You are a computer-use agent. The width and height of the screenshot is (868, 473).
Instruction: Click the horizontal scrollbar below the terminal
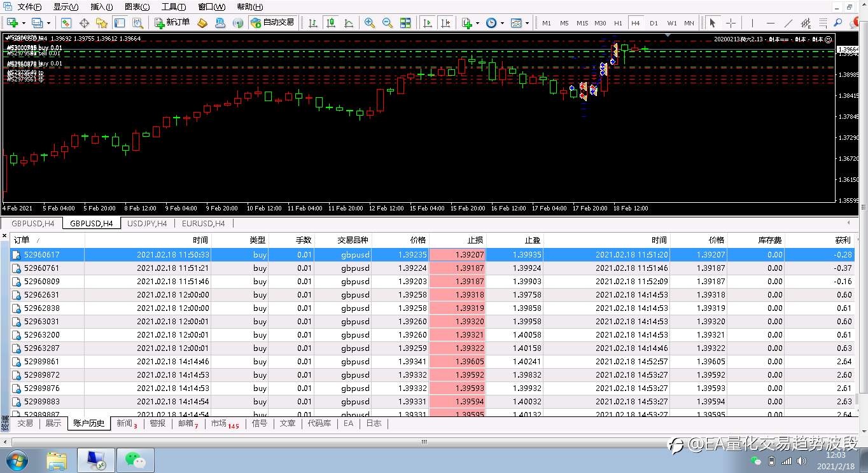pos(425,441)
